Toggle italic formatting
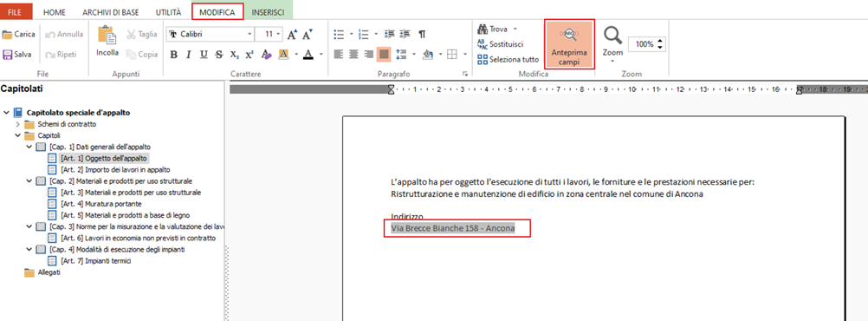868x321 pixels. click(189, 55)
